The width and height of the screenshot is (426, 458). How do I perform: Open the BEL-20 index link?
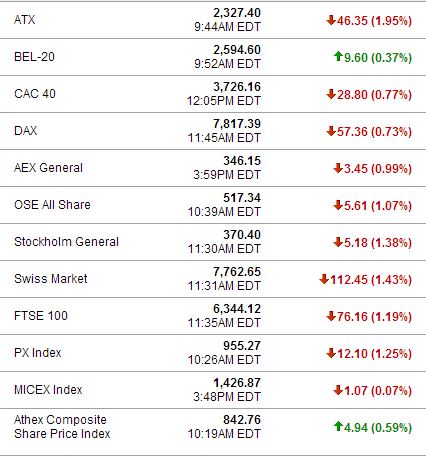[34, 57]
